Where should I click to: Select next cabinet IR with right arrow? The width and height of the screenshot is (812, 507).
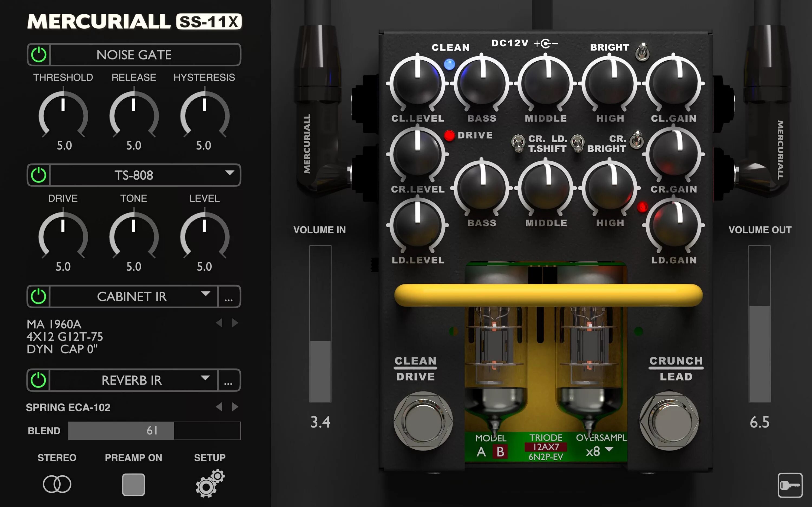pyautogui.click(x=235, y=323)
